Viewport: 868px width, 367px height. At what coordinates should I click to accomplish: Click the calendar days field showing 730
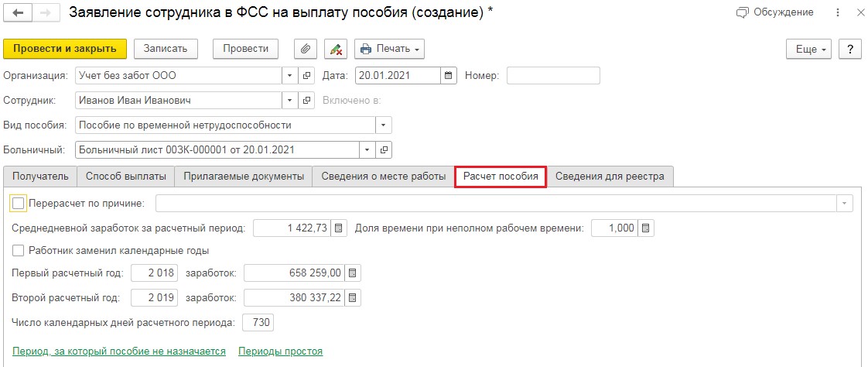click(258, 323)
